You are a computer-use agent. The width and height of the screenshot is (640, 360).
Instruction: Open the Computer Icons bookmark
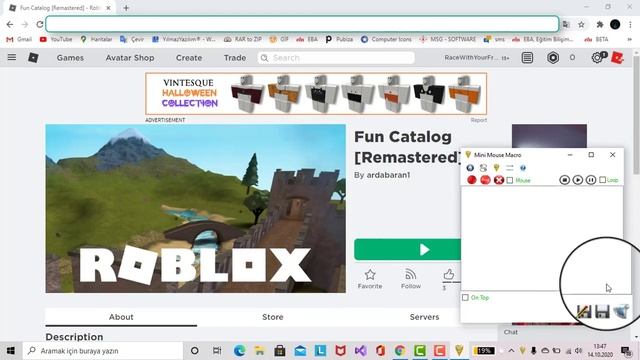coord(386,39)
